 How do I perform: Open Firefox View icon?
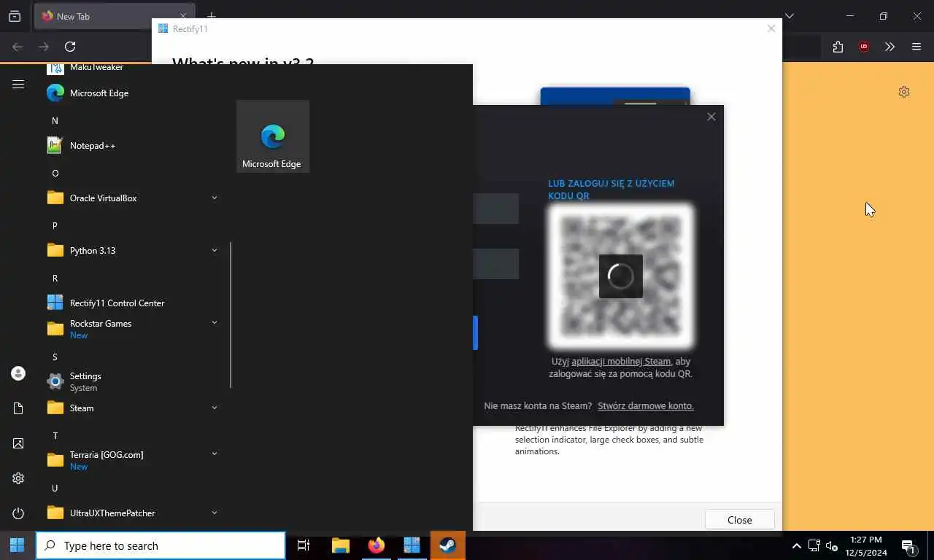coord(15,16)
